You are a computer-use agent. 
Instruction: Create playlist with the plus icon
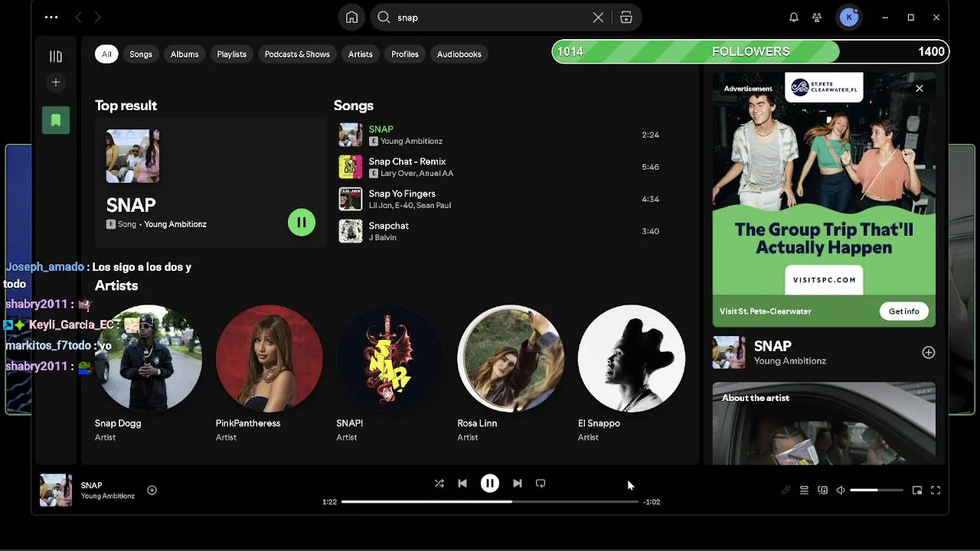pyautogui.click(x=56, y=82)
